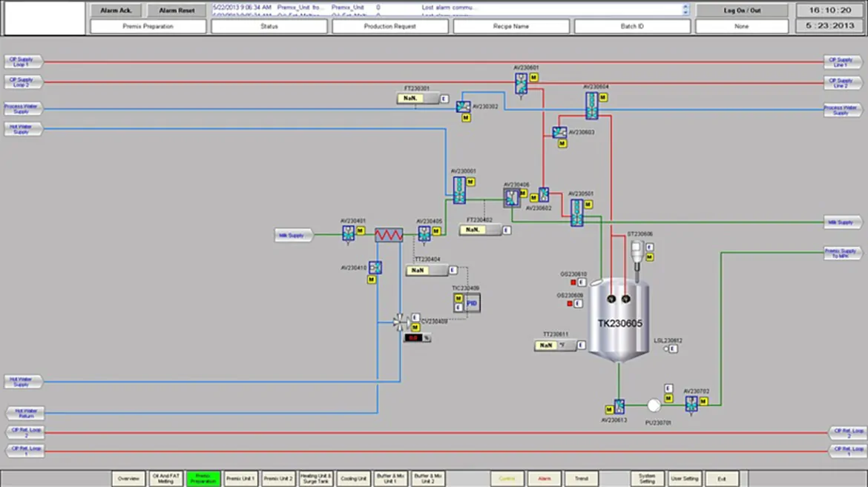Open the TIC230409 PID controller block
The height and width of the screenshot is (487, 868).
pyautogui.click(x=472, y=303)
